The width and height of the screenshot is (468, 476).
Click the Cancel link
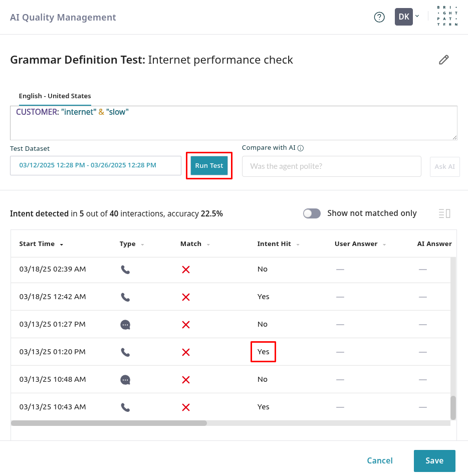click(379, 461)
